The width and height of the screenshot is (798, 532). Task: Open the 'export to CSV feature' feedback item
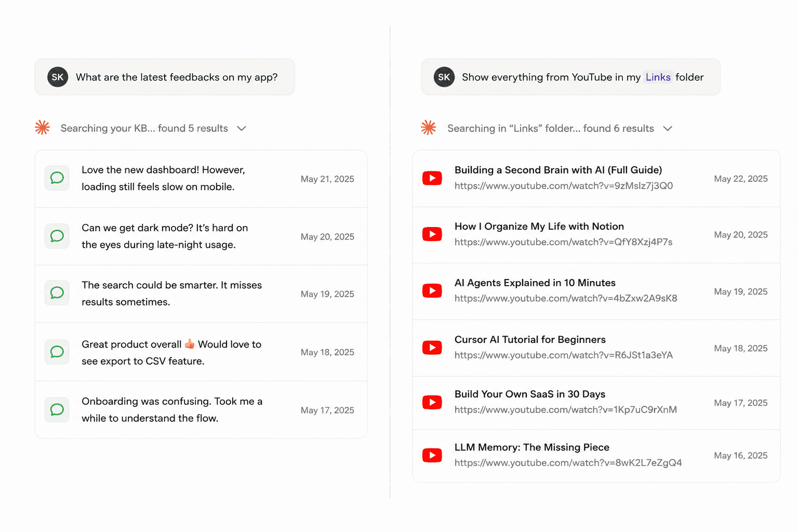coord(201,352)
